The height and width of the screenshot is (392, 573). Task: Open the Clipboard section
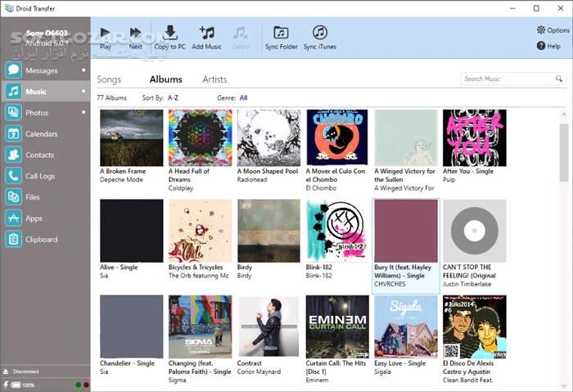point(41,240)
